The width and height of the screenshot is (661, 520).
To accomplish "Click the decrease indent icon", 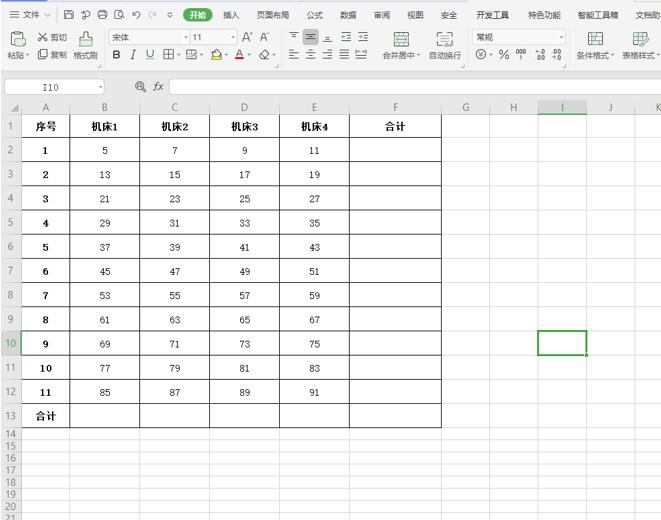I will (x=346, y=37).
